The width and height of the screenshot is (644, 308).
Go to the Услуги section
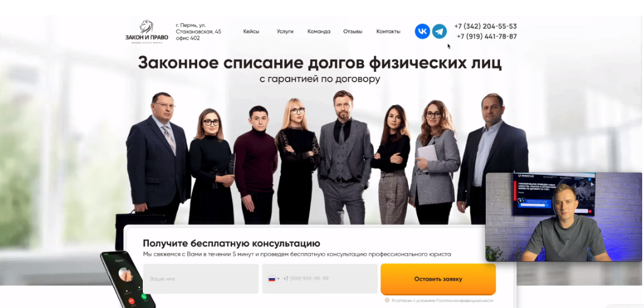[x=285, y=32]
